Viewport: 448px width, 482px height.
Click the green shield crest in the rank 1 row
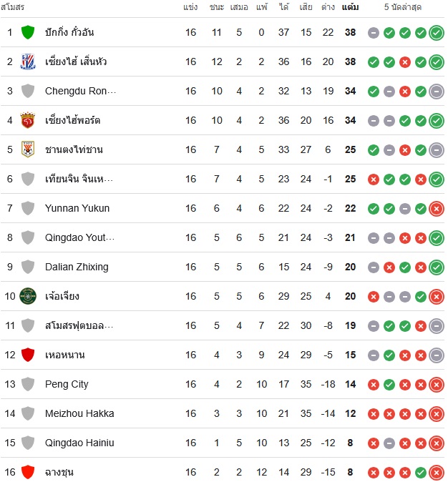28,32
